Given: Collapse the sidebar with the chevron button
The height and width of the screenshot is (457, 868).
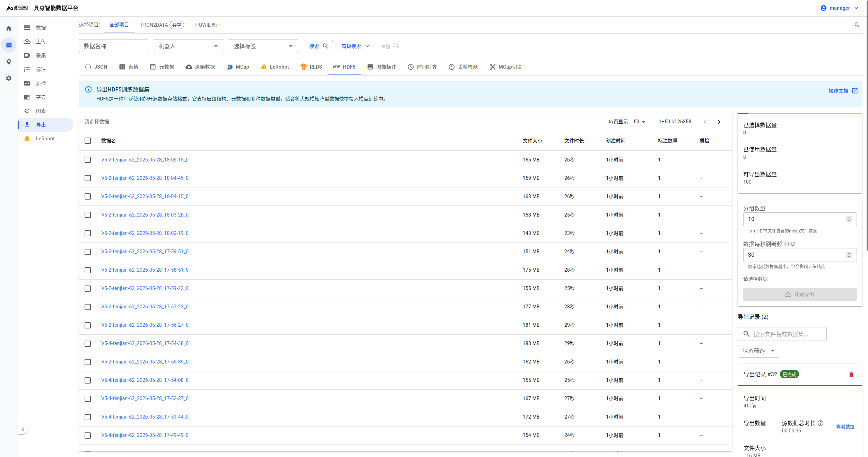Looking at the screenshot, I should 23,429.
